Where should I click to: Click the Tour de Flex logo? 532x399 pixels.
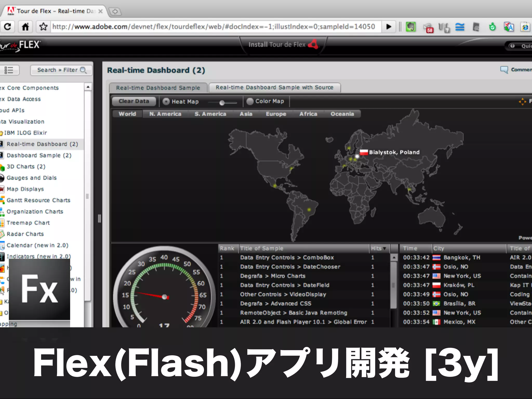[20, 45]
